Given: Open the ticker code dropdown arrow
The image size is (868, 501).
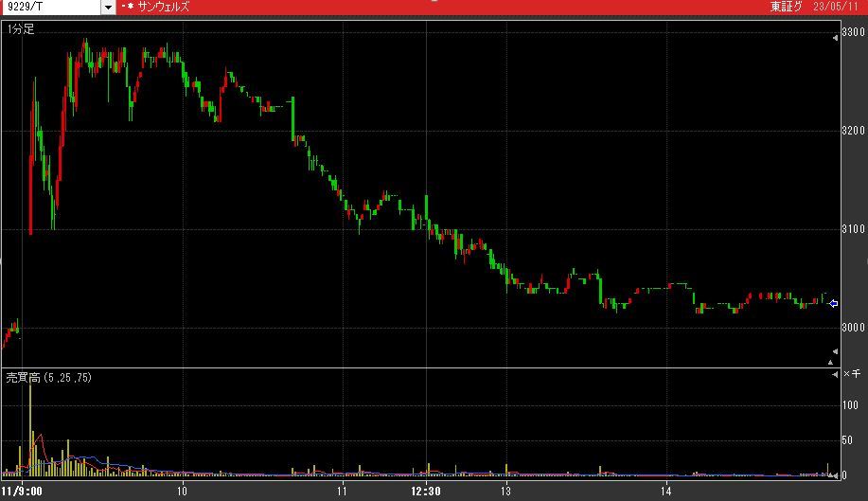Looking at the screenshot, I should pos(107,8).
